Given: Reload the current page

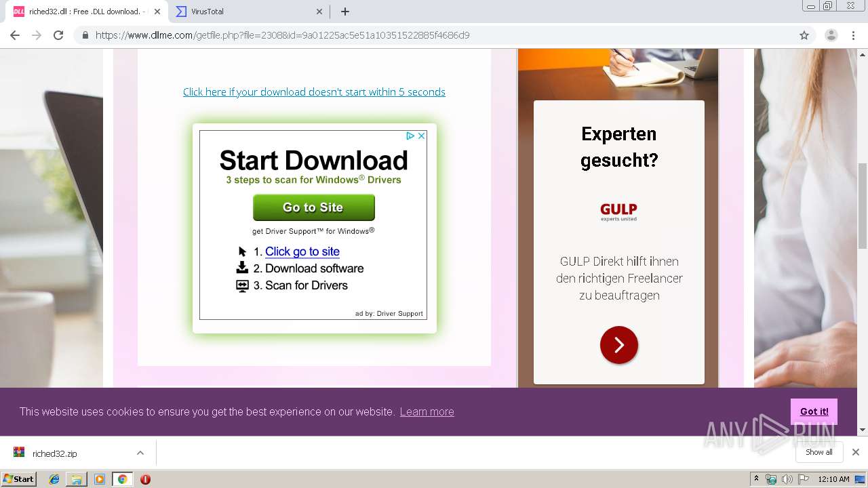Looking at the screenshot, I should point(58,35).
